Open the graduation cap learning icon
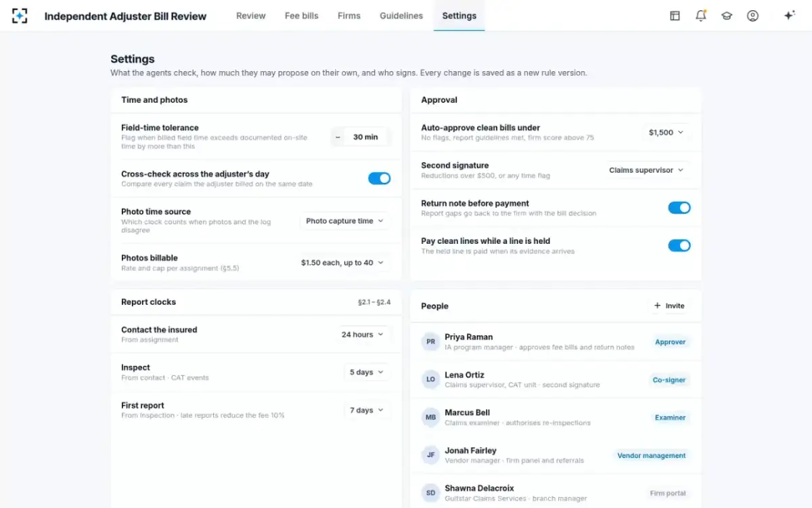 pyautogui.click(x=727, y=16)
